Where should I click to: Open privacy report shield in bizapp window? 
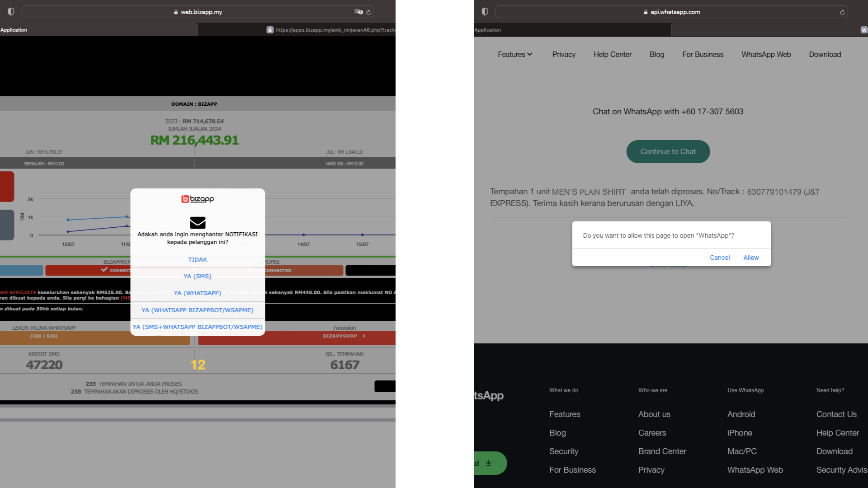[11, 12]
